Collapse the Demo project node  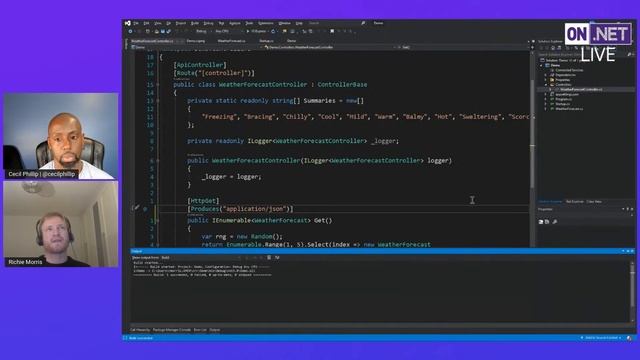tap(541, 65)
